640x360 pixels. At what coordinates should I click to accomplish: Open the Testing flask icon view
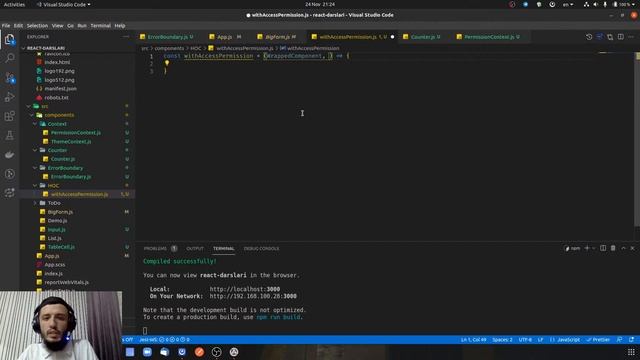(9, 136)
